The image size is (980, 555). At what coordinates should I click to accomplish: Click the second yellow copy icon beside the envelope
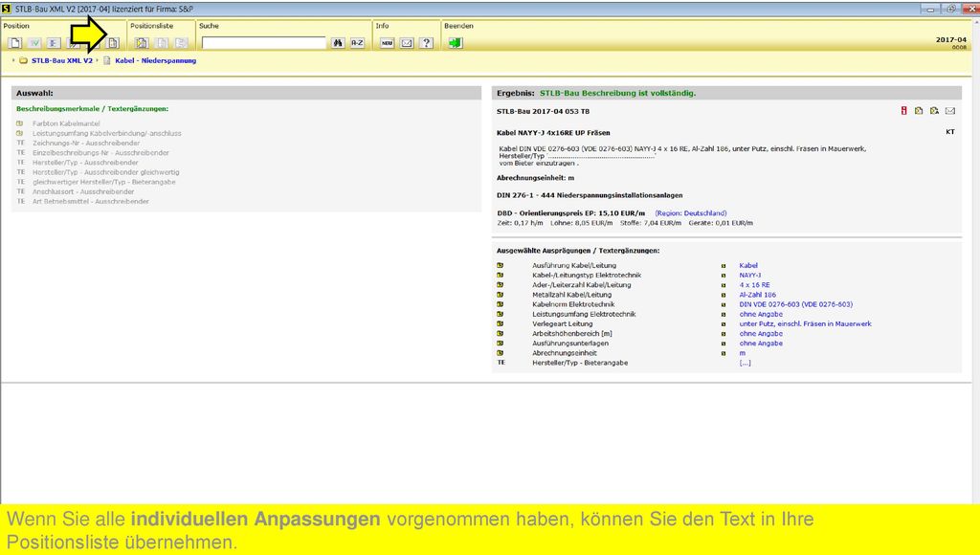pos(934,111)
